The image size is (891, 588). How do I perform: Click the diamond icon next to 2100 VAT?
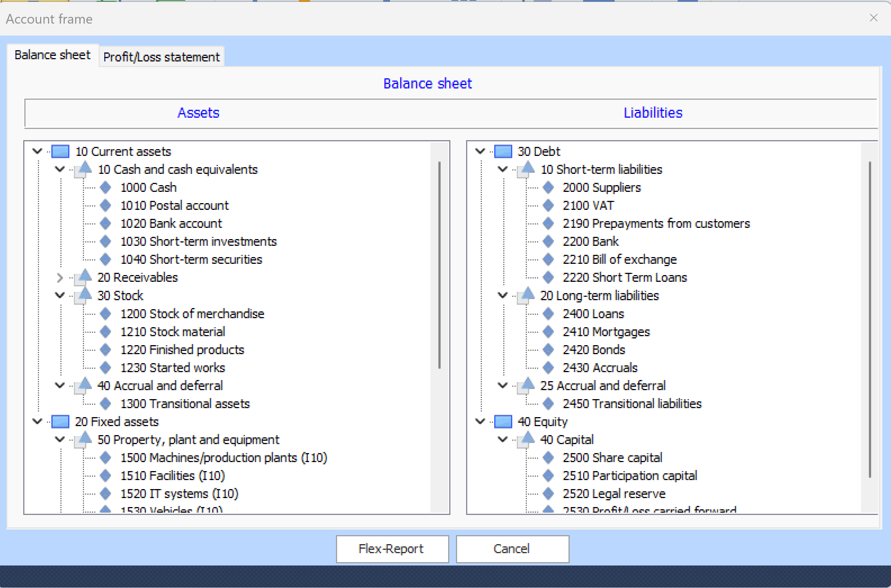tap(548, 205)
